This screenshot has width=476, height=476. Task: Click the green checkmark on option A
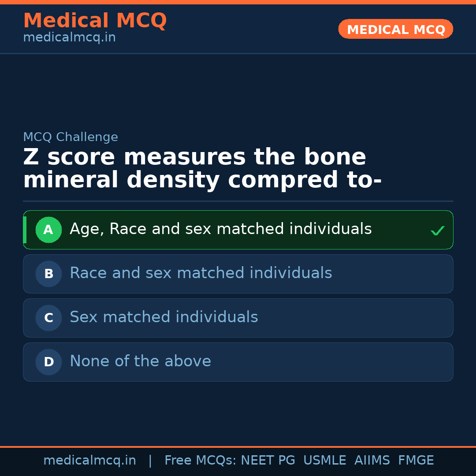(437, 231)
